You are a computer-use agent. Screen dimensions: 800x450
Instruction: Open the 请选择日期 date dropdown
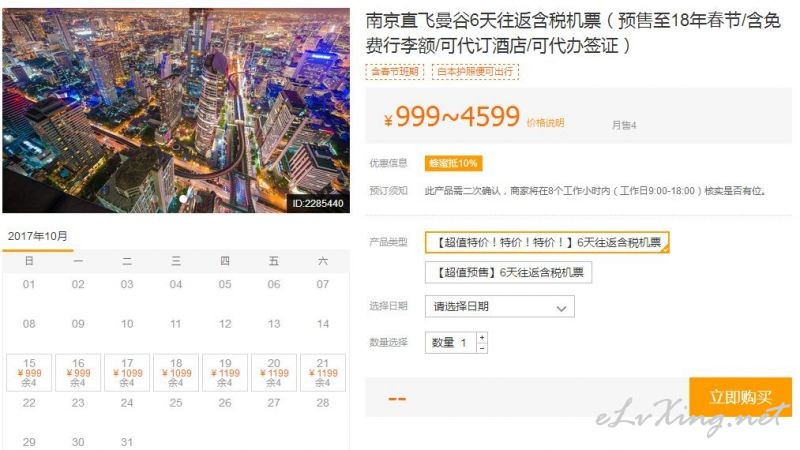(499, 307)
